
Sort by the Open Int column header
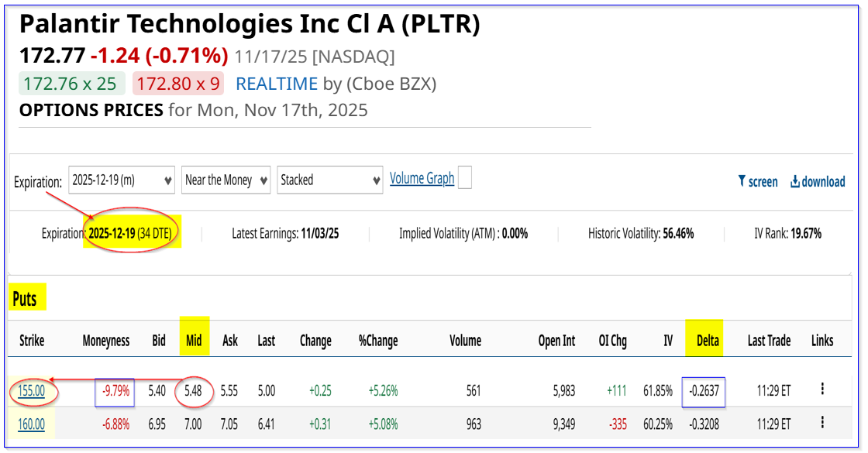point(556,341)
